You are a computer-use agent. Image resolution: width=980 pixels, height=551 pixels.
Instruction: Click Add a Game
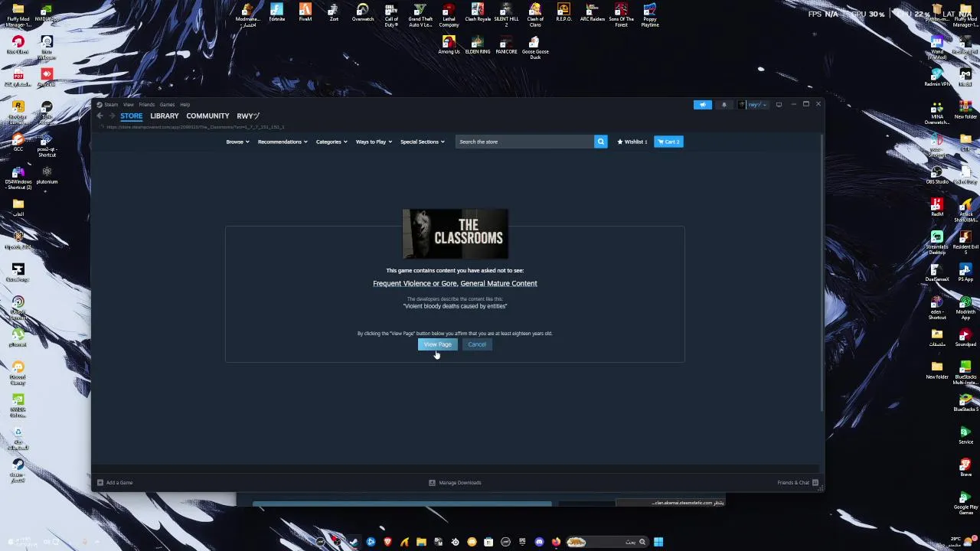pos(115,483)
